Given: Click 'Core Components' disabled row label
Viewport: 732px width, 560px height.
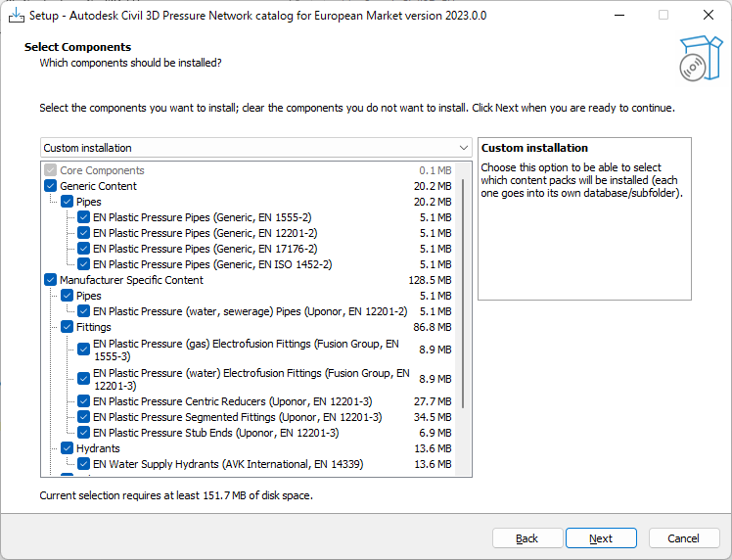Looking at the screenshot, I should tap(102, 170).
